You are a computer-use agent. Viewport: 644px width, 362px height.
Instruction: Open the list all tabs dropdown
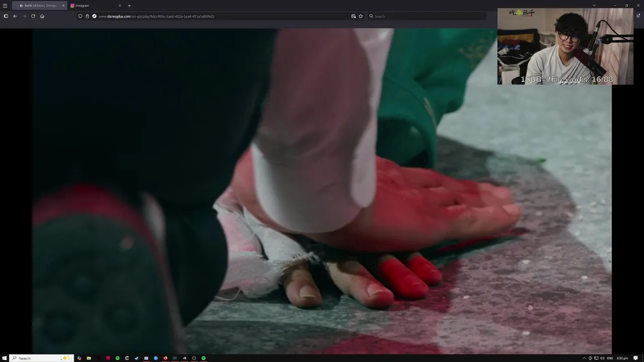coord(594,6)
